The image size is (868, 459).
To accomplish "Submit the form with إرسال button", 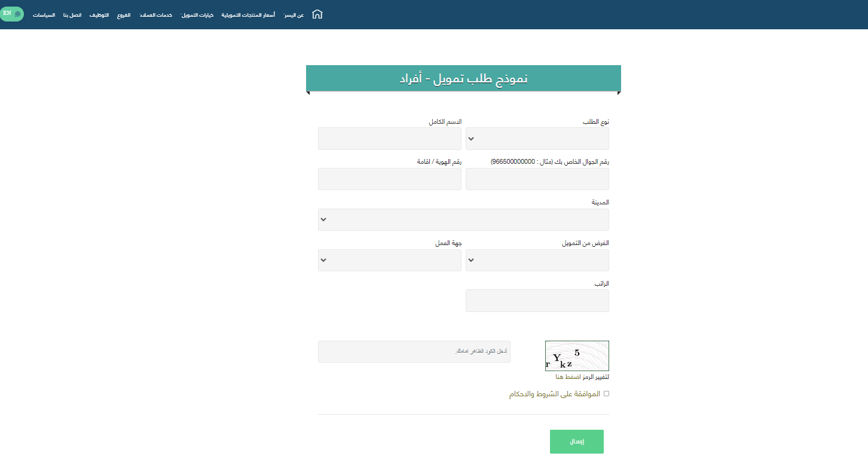I will (x=577, y=442).
